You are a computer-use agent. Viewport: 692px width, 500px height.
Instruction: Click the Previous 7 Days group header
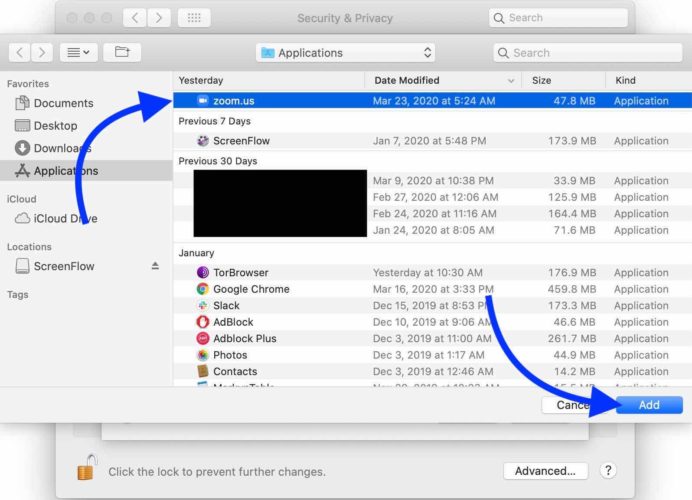tap(214, 121)
